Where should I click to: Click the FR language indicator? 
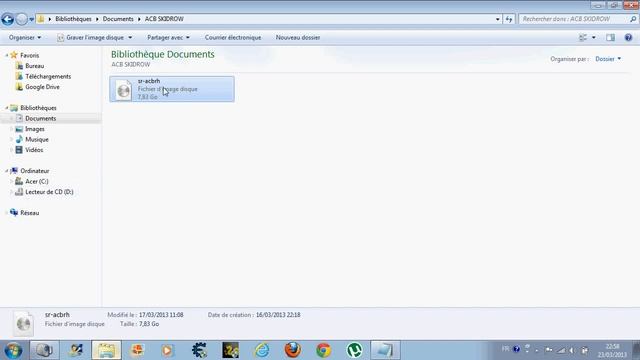coord(505,349)
